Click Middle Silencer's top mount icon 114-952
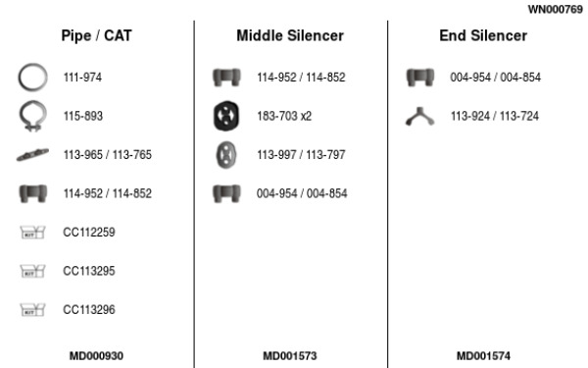This screenshot has width=588, height=368. 226,78
